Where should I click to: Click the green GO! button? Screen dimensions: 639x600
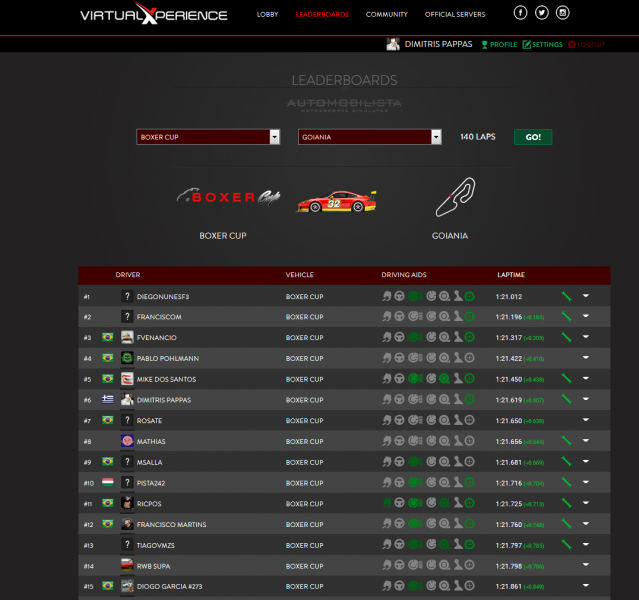tap(533, 137)
